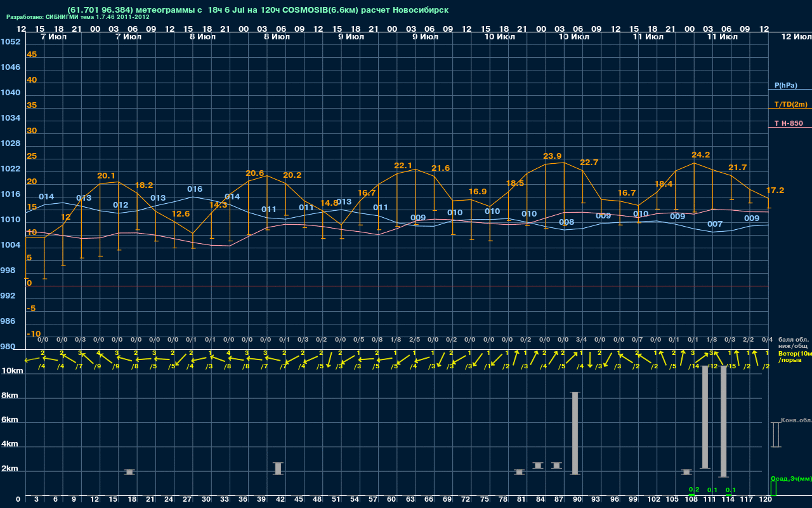The height and width of the screenshot is (508, 812).
Task: Click the 008 pressure label
Action: pos(566,222)
